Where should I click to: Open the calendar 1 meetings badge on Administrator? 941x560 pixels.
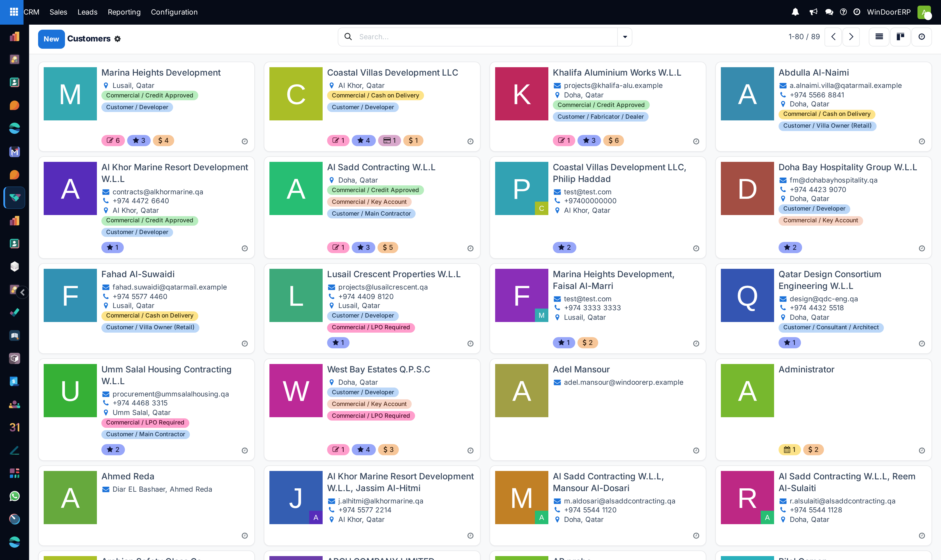(790, 449)
